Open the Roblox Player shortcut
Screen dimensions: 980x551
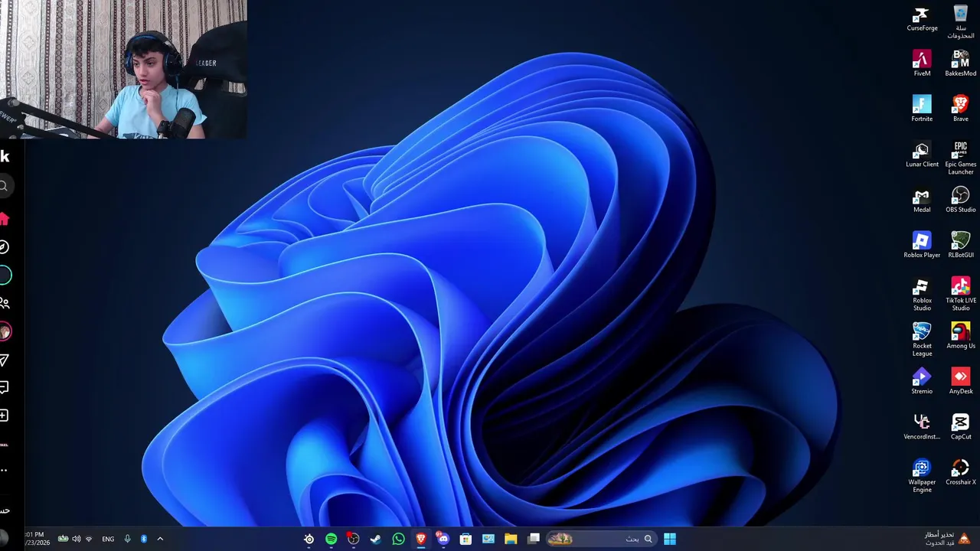[x=922, y=245]
